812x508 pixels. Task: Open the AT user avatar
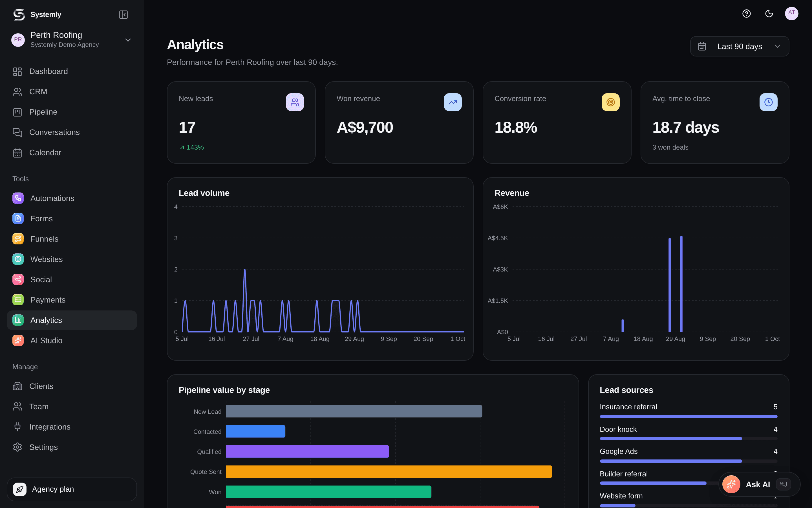click(x=791, y=14)
